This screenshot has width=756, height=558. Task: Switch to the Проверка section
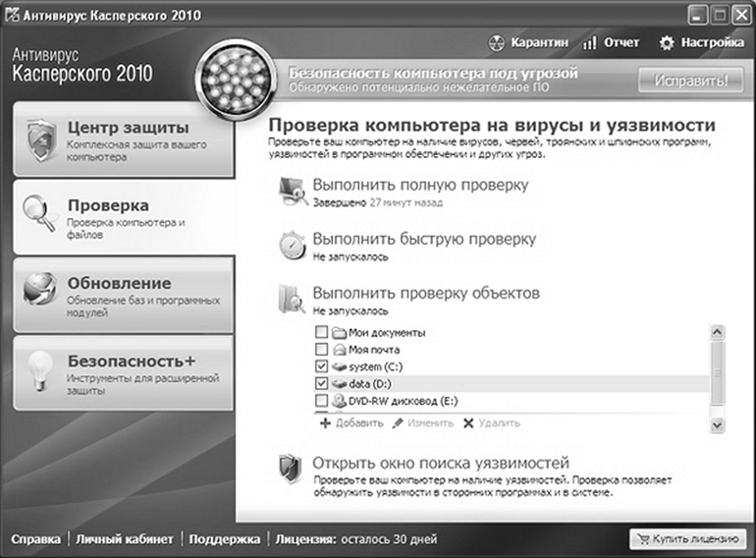(124, 217)
